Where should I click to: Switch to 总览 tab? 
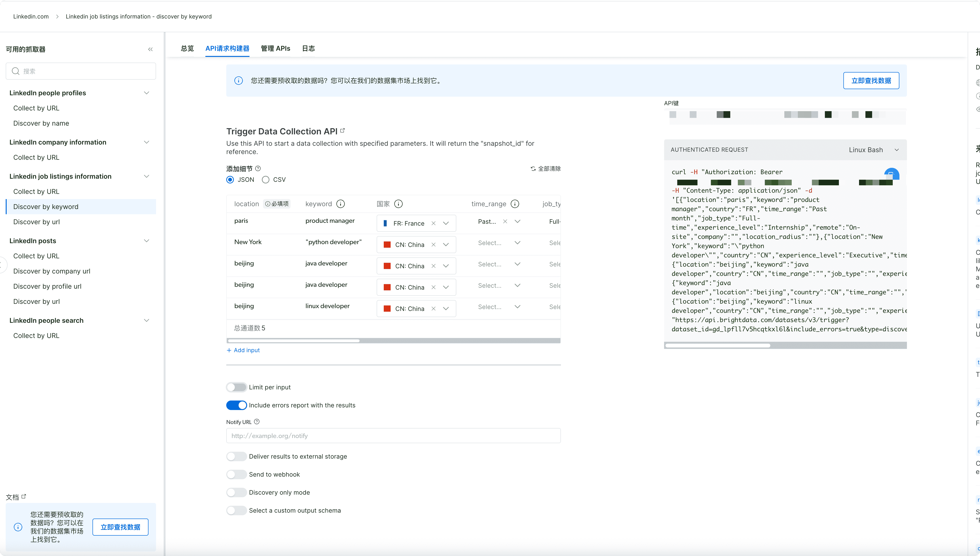(x=187, y=49)
